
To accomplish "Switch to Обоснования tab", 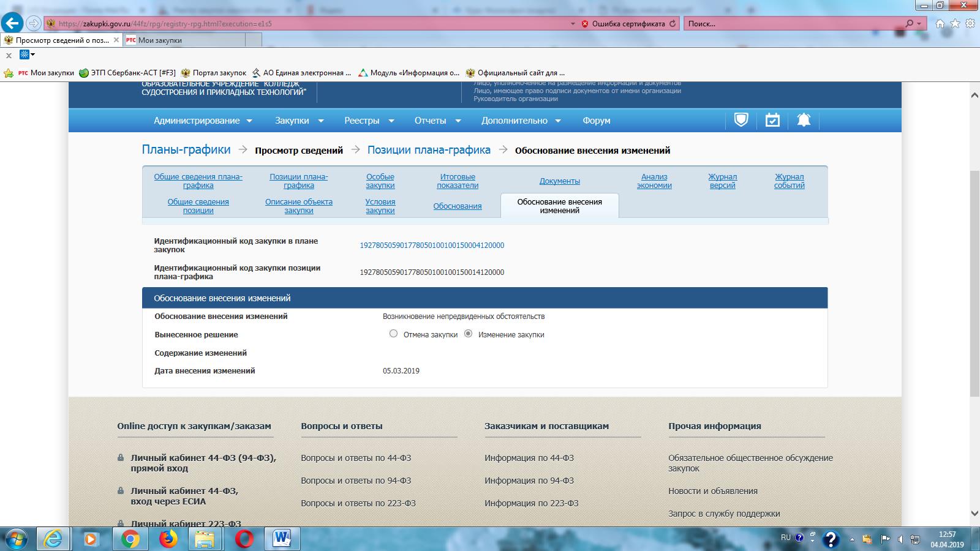I will point(458,206).
